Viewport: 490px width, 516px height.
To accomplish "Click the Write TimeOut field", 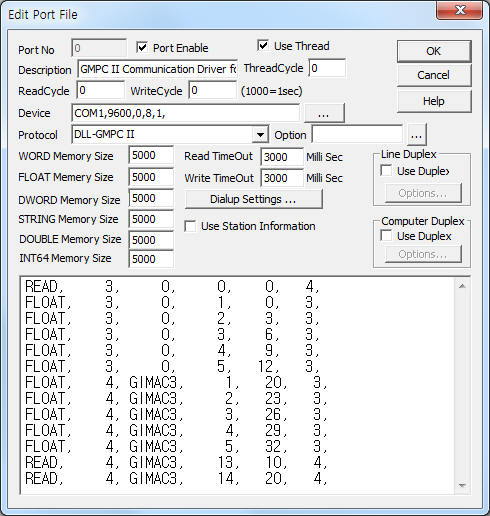I will 282,178.
